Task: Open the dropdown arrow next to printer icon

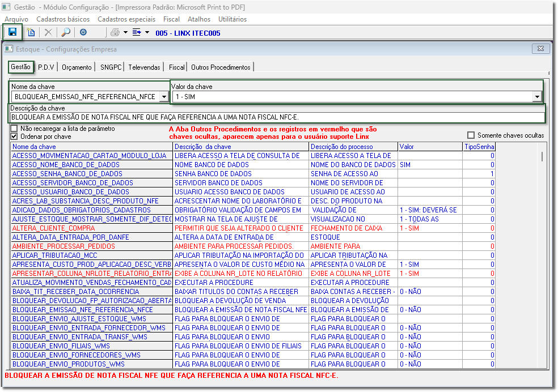Action: [x=125, y=32]
